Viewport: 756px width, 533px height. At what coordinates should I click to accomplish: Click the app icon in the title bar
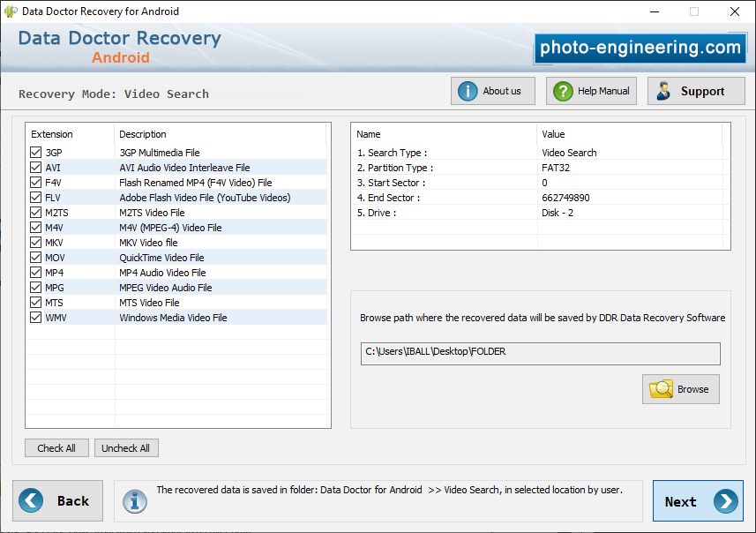point(11,11)
